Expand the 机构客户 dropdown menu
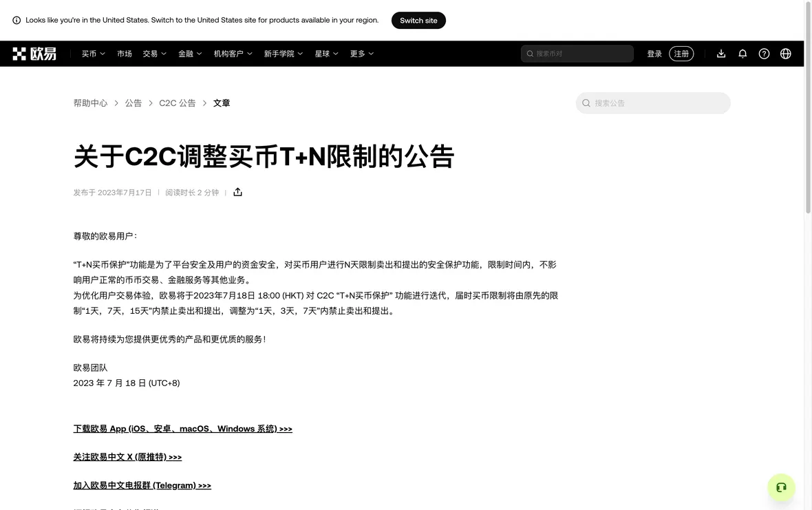Screen dimensions: 812x510 point(233,54)
